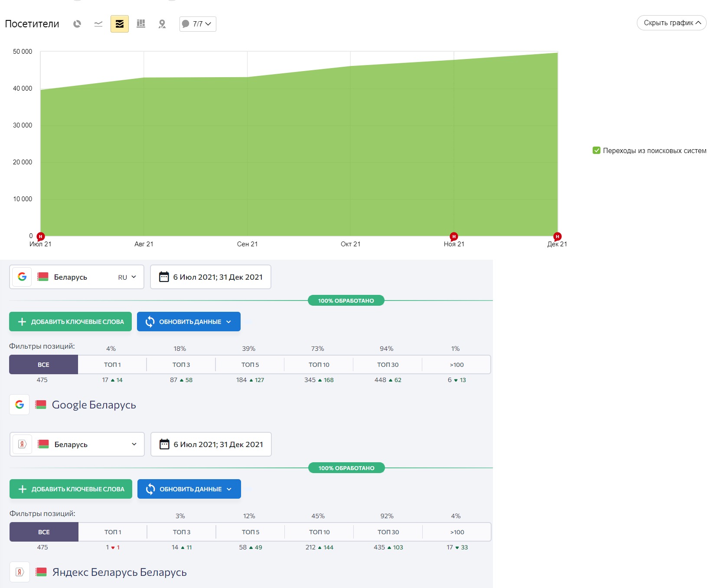Click the 212 ▲ 144 value under Yandex ТОП 10
The image size is (711, 588).
(320, 547)
